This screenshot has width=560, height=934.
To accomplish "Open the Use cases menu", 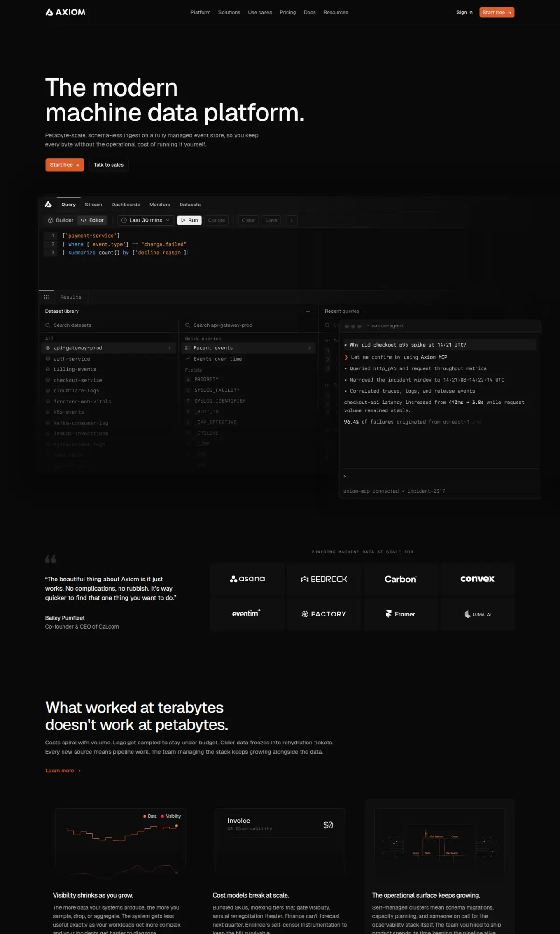I will [x=260, y=12].
